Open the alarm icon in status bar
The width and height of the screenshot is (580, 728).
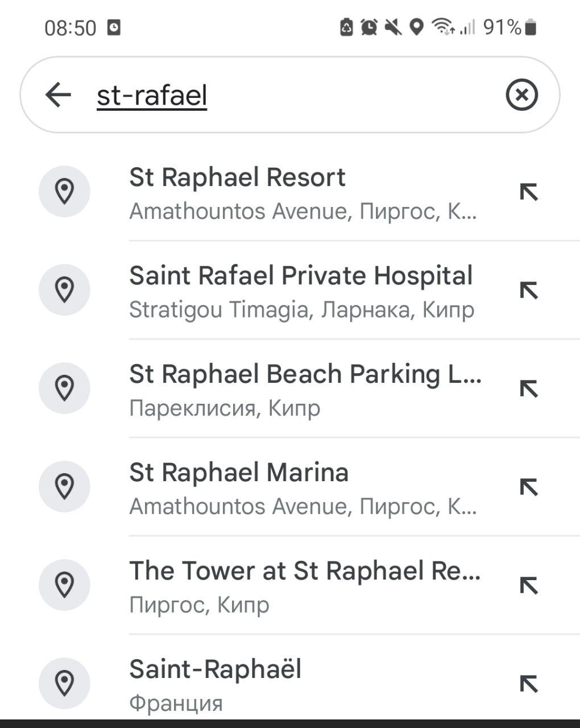click(369, 27)
